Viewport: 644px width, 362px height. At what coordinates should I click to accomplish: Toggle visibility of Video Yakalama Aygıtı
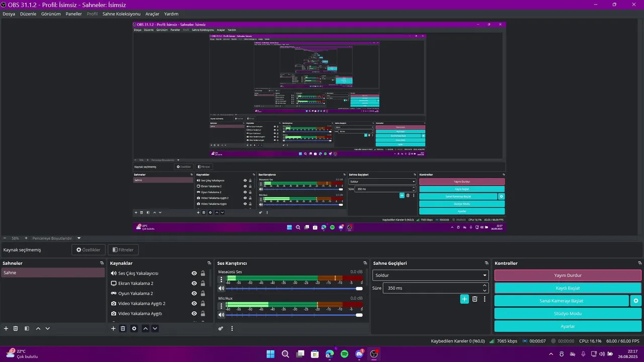coord(194,314)
